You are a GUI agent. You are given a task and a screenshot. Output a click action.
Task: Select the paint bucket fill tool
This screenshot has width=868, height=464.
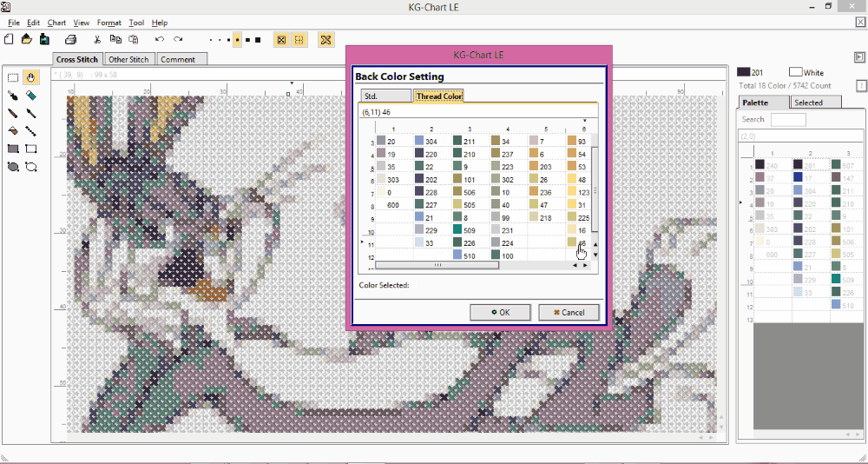click(13, 131)
